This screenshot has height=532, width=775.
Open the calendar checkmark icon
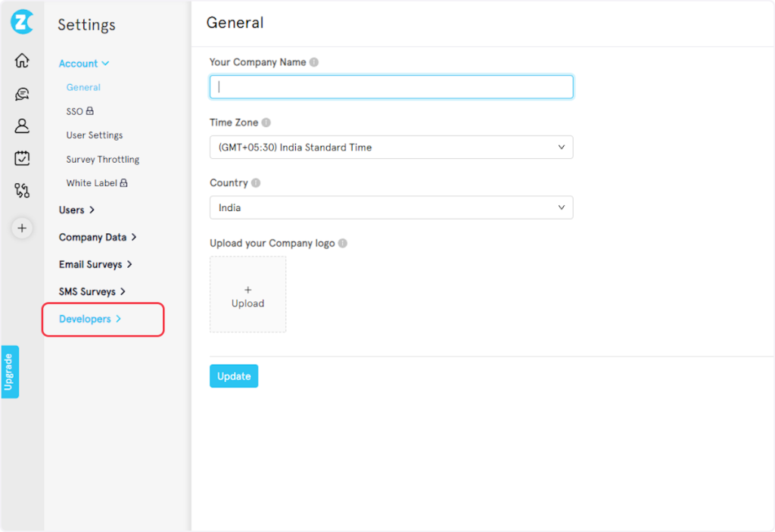click(x=22, y=158)
